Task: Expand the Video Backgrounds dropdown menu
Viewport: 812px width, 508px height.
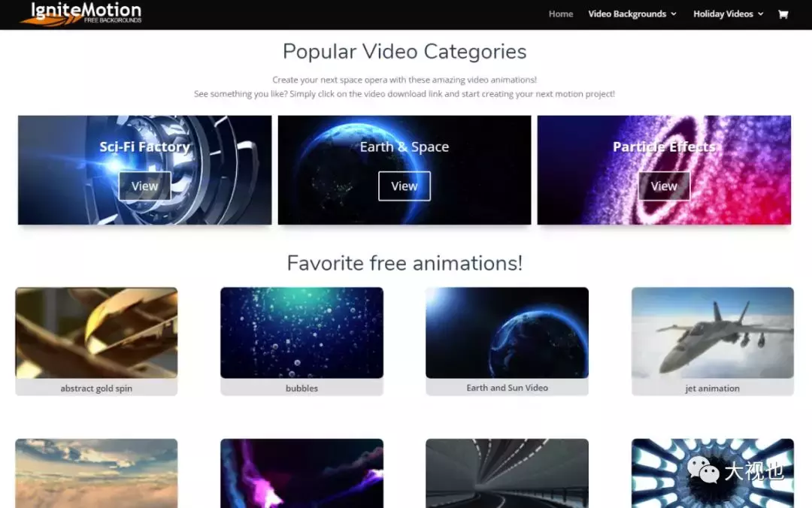Action: [632, 14]
